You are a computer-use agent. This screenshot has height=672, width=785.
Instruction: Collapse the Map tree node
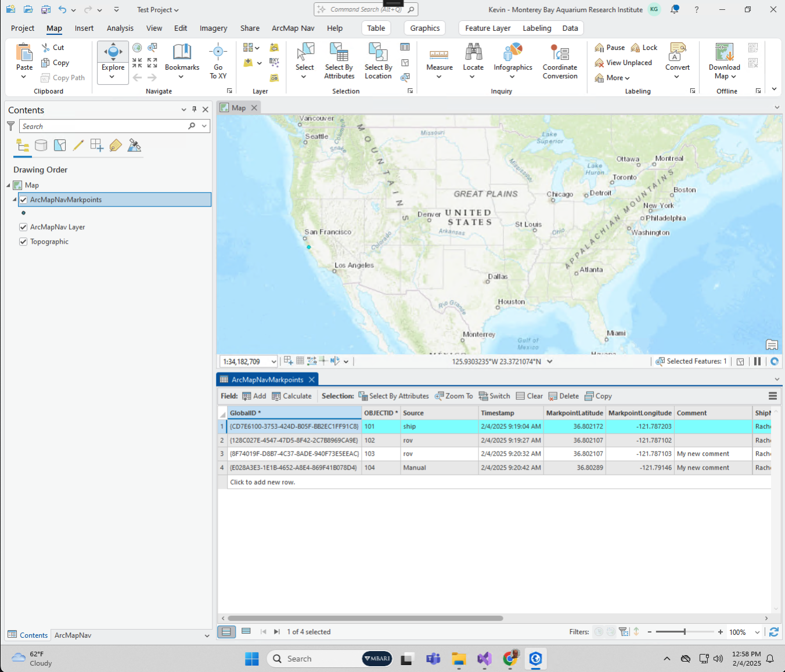click(9, 185)
